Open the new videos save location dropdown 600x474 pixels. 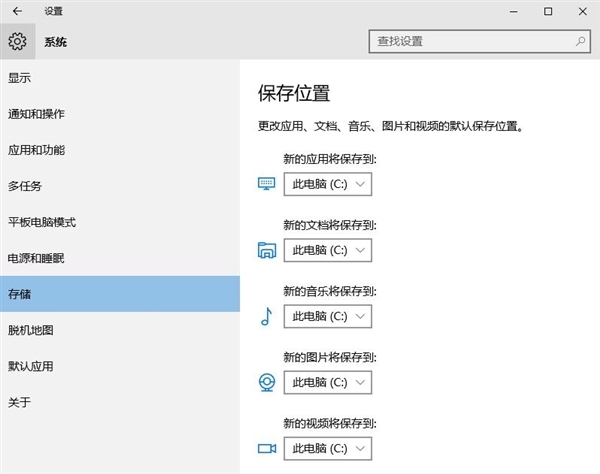(328, 448)
